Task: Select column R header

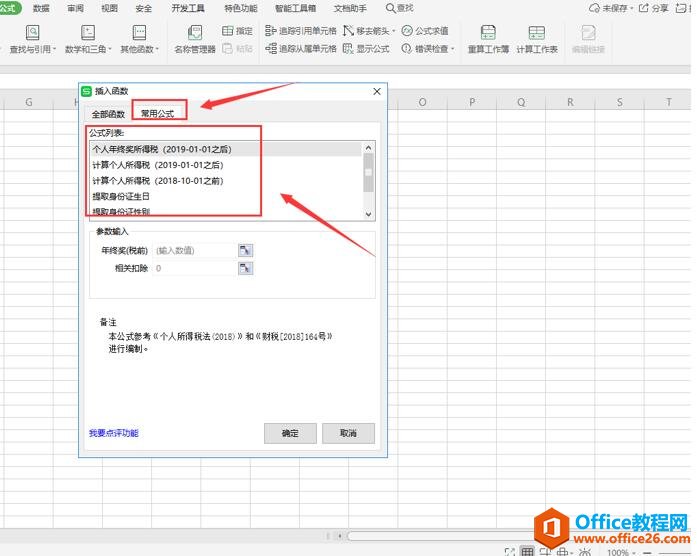Action: point(570,102)
